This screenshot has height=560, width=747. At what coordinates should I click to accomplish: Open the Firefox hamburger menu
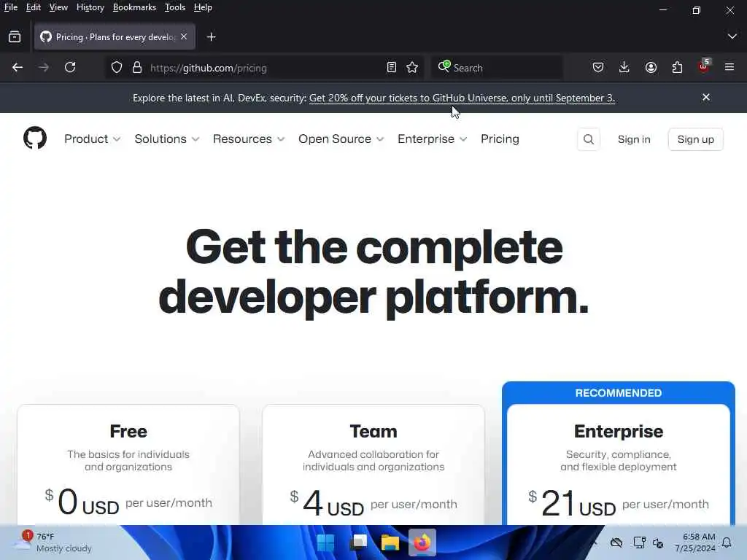[729, 68]
